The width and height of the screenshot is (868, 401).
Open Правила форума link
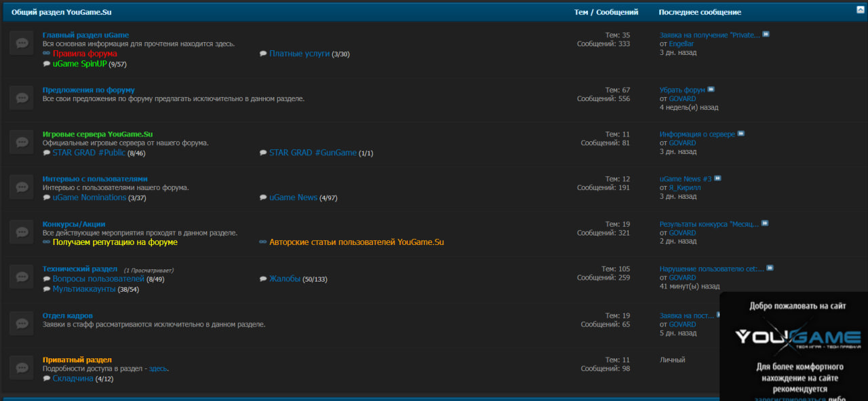click(85, 54)
